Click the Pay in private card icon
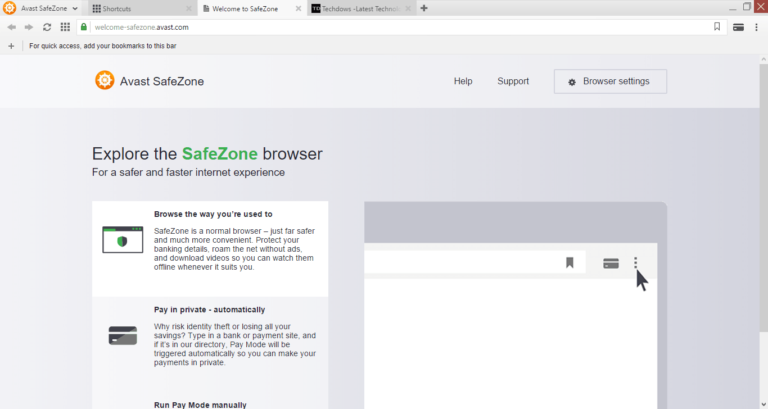Screen dimensions: 768x409 pyautogui.click(x=122, y=336)
